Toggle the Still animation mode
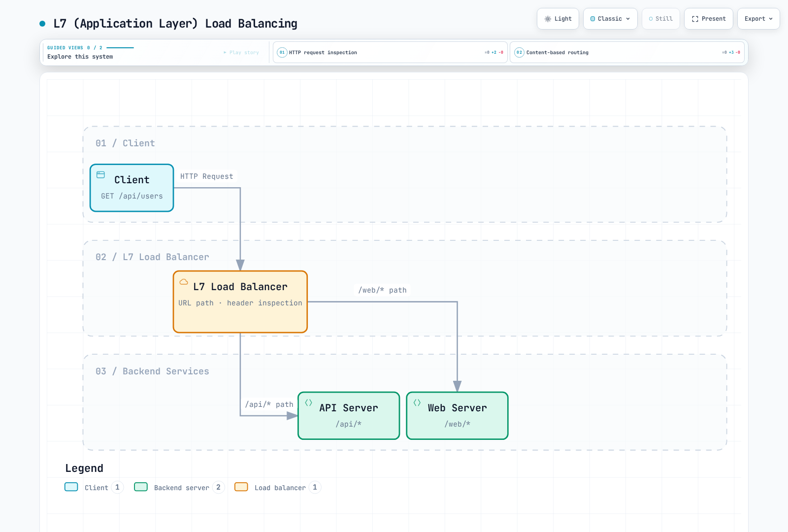The width and height of the screenshot is (788, 532). tap(661, 19)
